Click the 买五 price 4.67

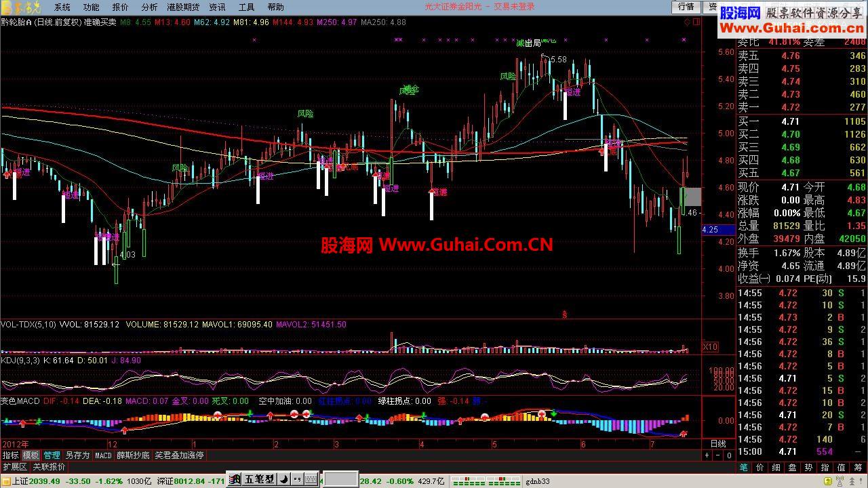791,174
